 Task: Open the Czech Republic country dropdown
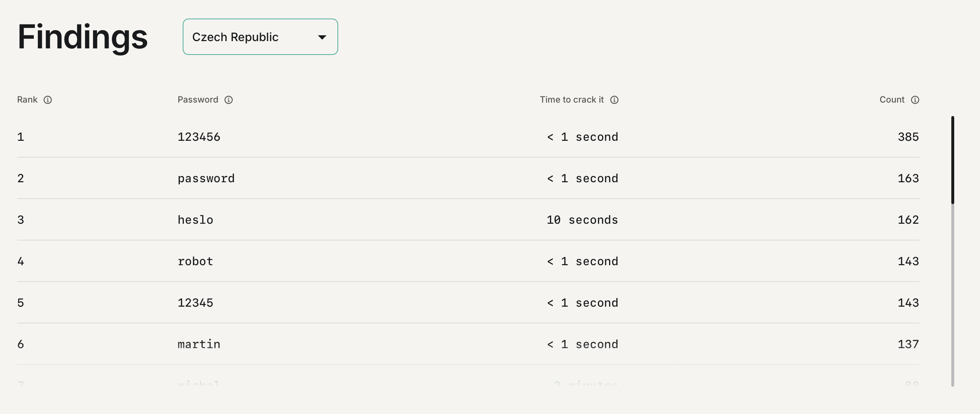[x=260, y=37]
